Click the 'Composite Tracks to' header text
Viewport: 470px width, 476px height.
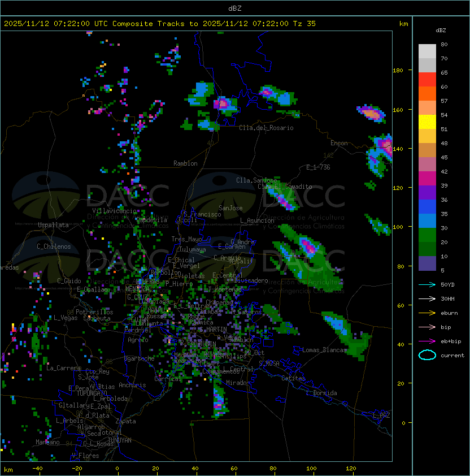point(155,24)
